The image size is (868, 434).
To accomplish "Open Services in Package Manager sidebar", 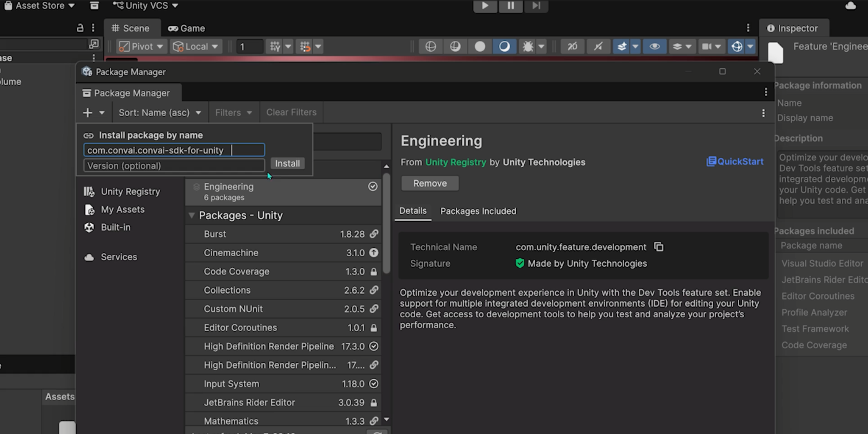I will (x=119, y=257).
